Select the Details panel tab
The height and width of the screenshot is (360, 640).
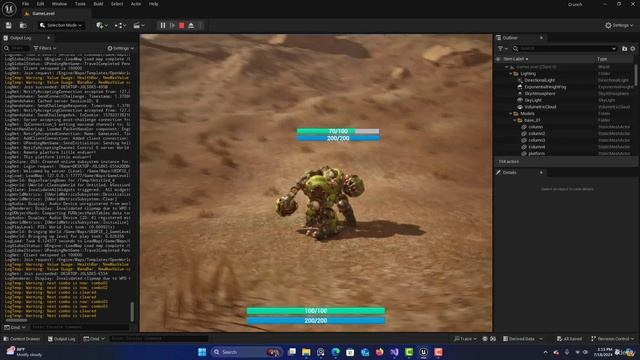[x=509, y=173]
